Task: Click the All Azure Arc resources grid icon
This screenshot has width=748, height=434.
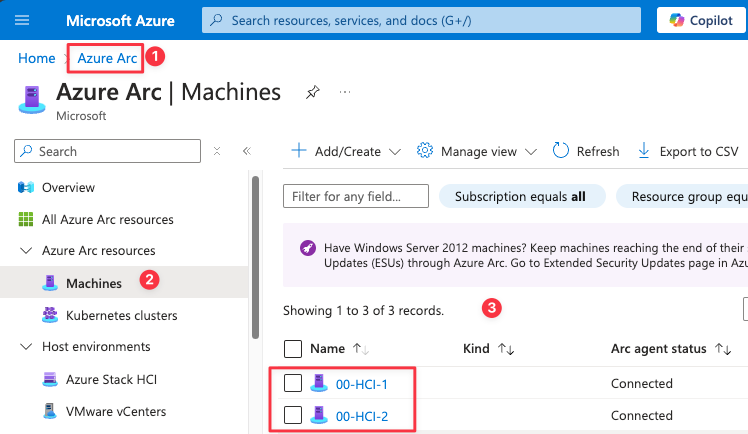Action: [x=26, y=219]
